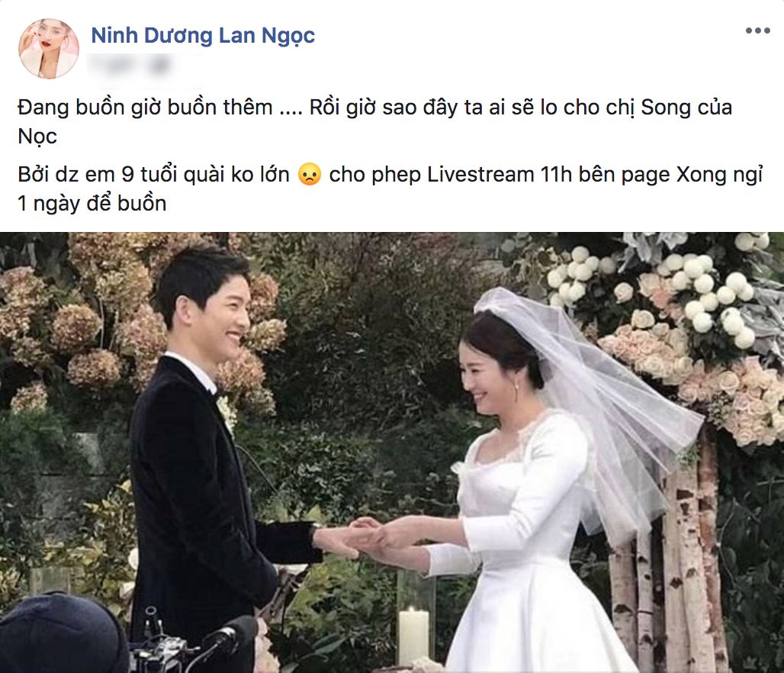
Task: Click the blurred post timestamp under the name
Action: coord(129,66)
